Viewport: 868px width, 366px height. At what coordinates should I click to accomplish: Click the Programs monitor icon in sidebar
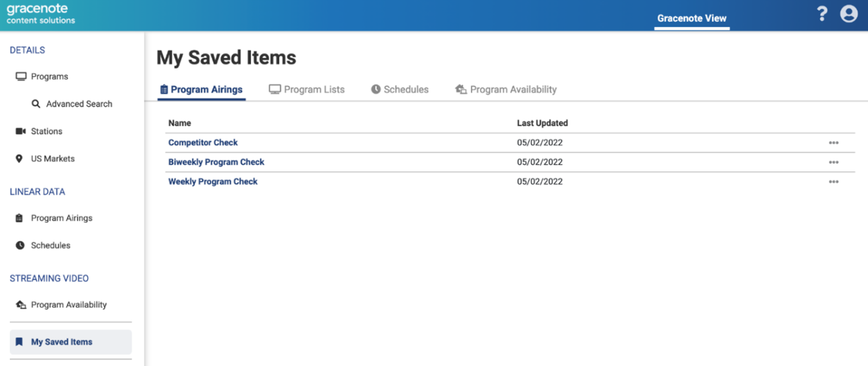point(21,77)
